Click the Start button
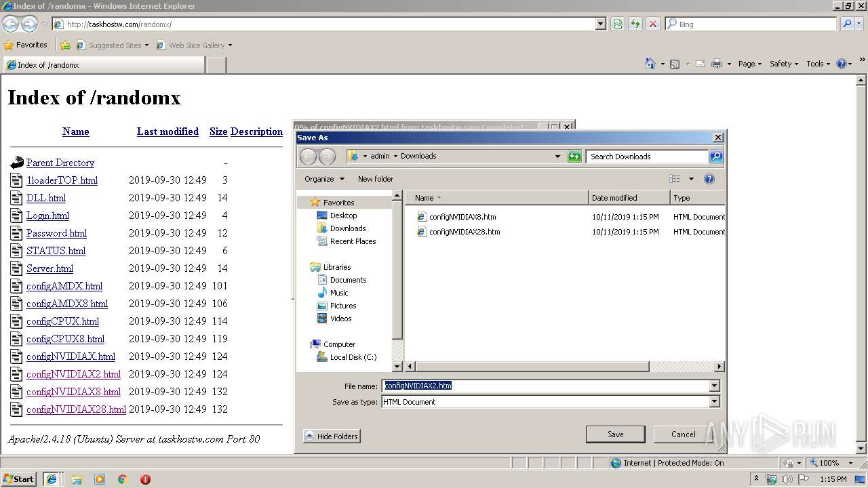868x488 pixels. coord(18,479)
